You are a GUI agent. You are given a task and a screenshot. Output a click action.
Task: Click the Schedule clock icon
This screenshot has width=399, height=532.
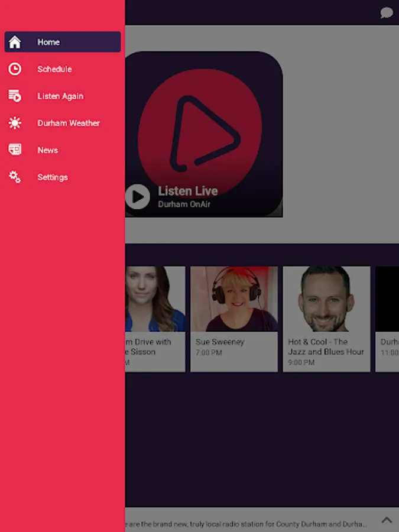(x=15, y=69)
